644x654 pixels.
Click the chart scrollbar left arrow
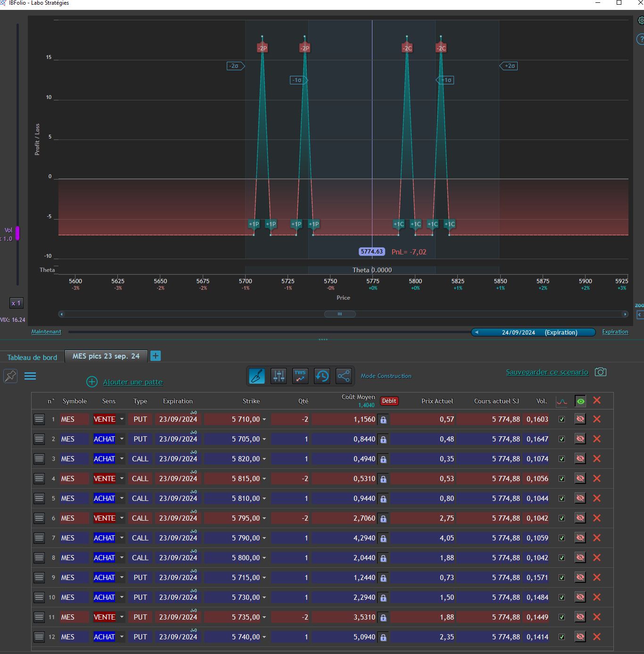tap(61, 314)
